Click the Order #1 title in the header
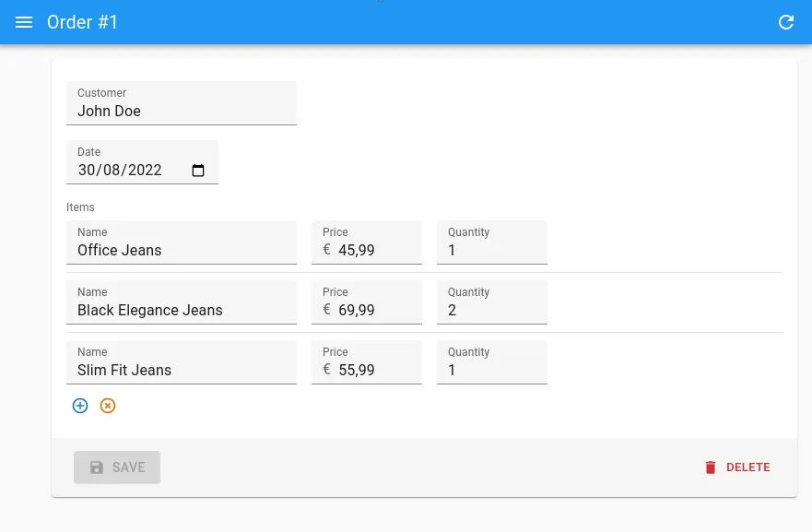 (82, 22)
